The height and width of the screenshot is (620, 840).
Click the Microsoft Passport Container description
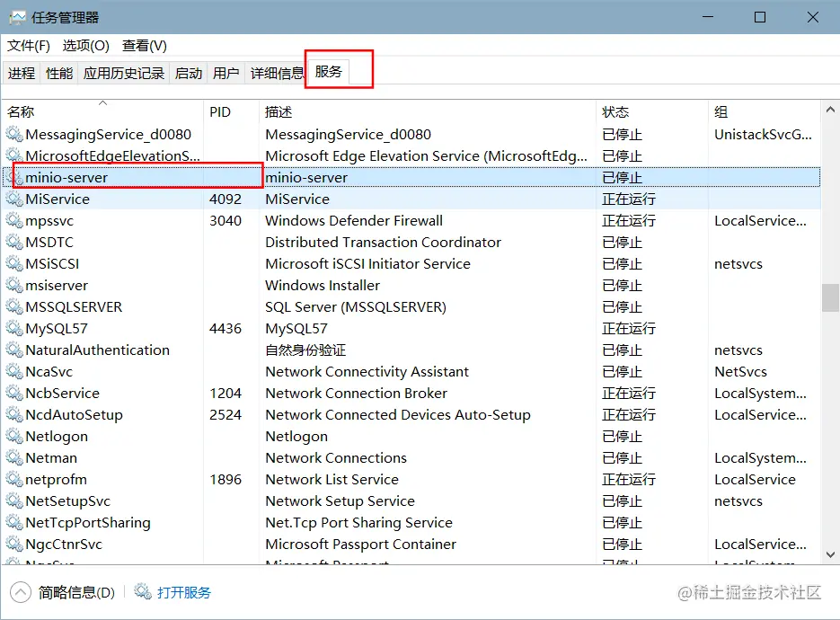360,544
